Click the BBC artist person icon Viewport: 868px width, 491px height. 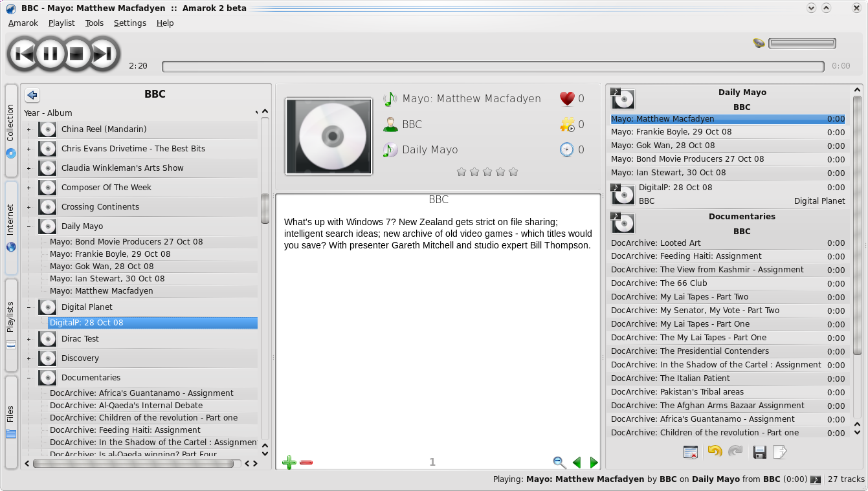(x=390, y=124)
